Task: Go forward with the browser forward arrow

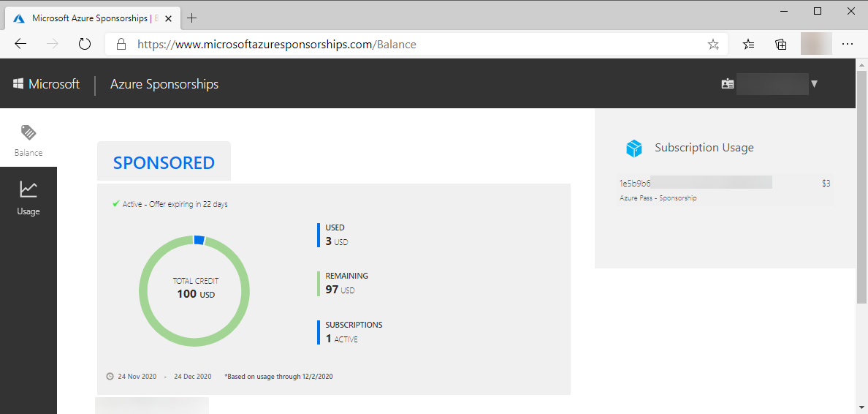Action: tap(53, 45)
